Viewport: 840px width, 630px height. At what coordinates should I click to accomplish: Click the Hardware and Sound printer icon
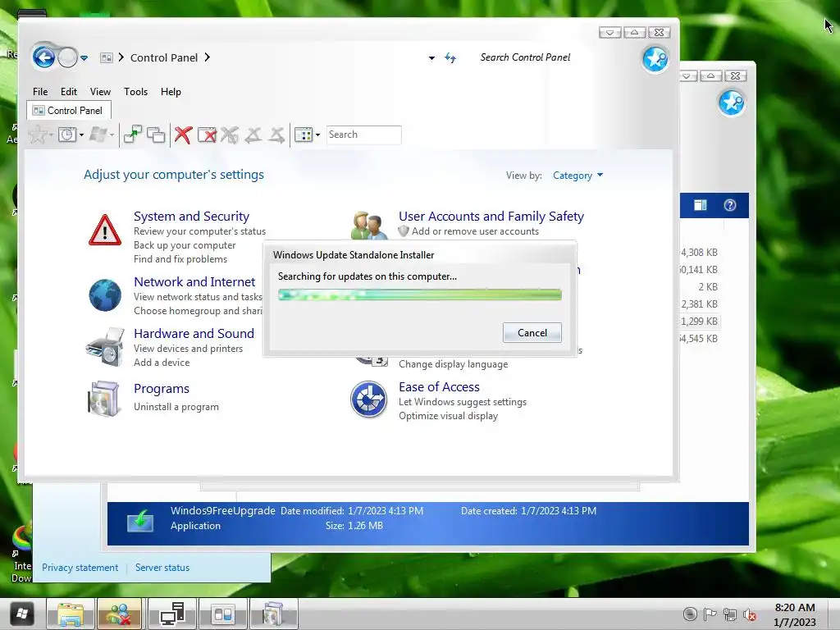[x=105, y=347]
